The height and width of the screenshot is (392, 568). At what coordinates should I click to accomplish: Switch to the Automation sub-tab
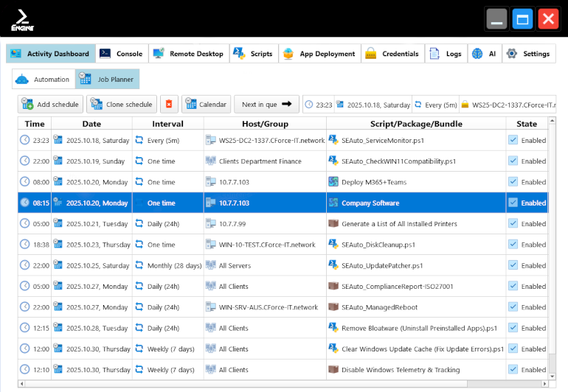tap(43, 80)
